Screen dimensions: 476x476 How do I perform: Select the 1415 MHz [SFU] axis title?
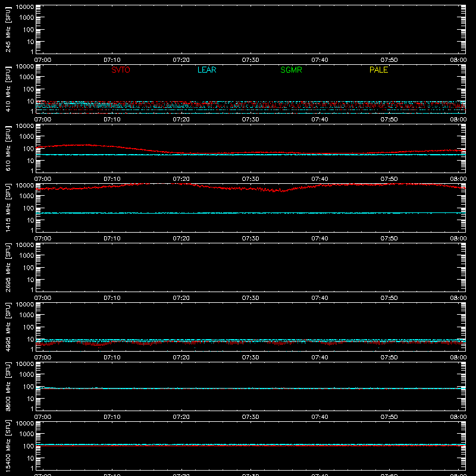point(8,208)
